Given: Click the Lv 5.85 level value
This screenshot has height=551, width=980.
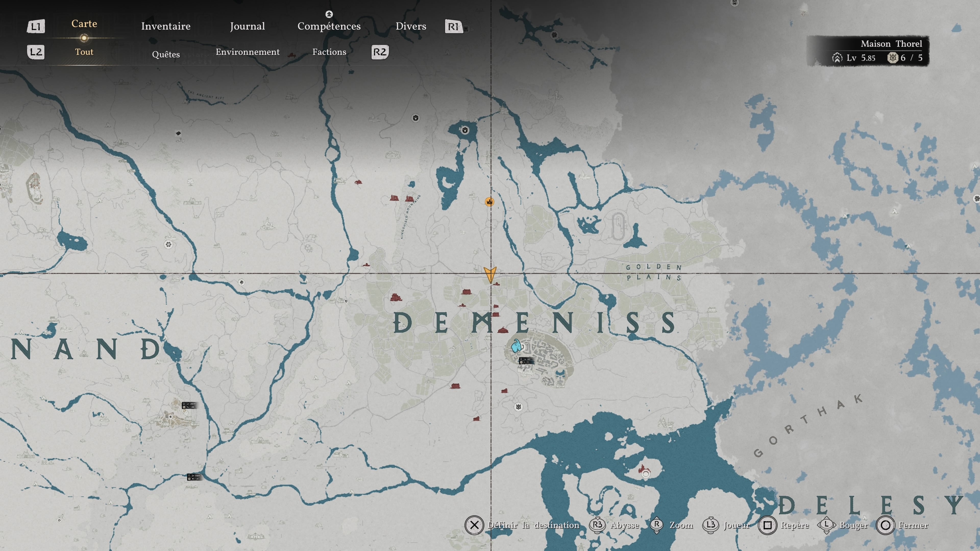Looking at the screenshot, I should [x=861, y=58].
